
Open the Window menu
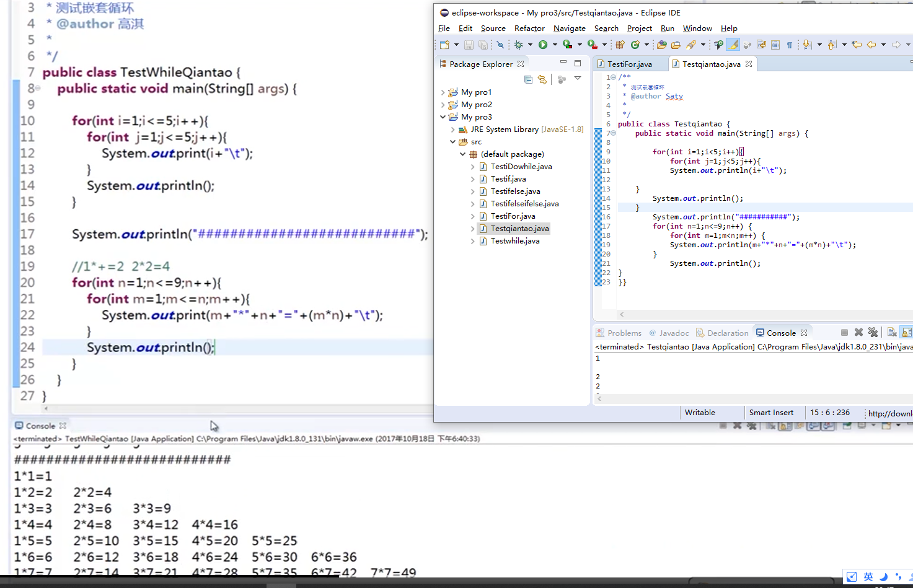(697, 29)
